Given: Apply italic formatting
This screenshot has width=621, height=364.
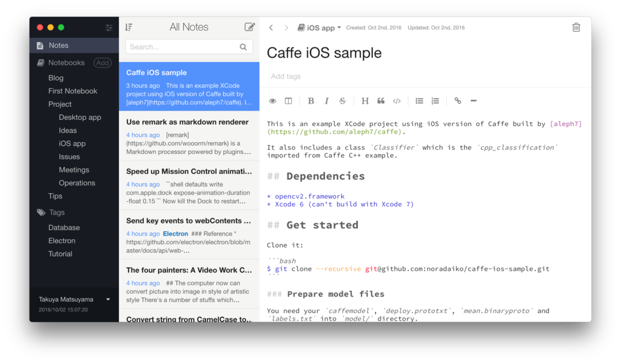Looking at the screenshot, I should point(327,101).
